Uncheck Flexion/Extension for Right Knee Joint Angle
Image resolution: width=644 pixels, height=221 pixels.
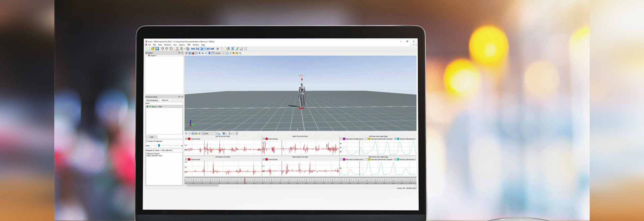395,159
